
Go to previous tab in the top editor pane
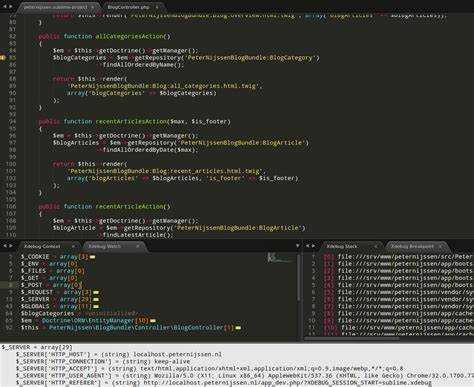point(4,7)
